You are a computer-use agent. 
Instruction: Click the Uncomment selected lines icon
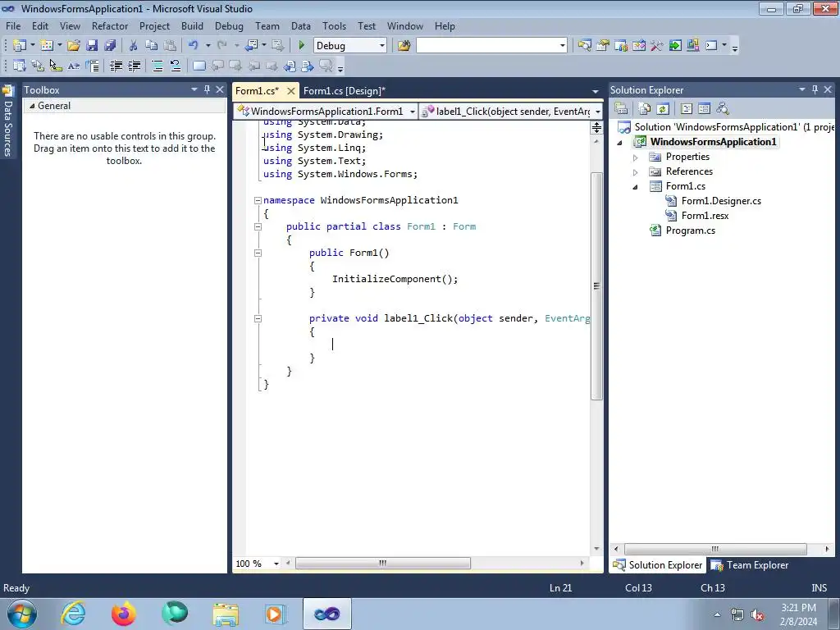(x=176, y=66)
